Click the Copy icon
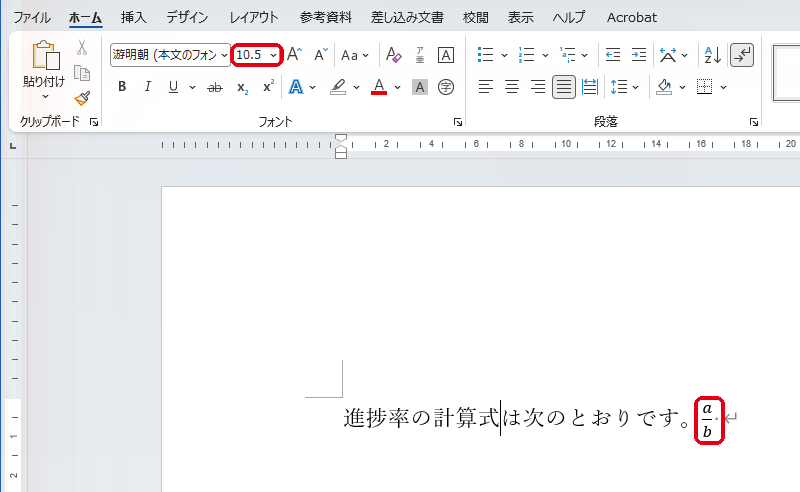The width and height of the screenshot is (800, 492). 82,73
